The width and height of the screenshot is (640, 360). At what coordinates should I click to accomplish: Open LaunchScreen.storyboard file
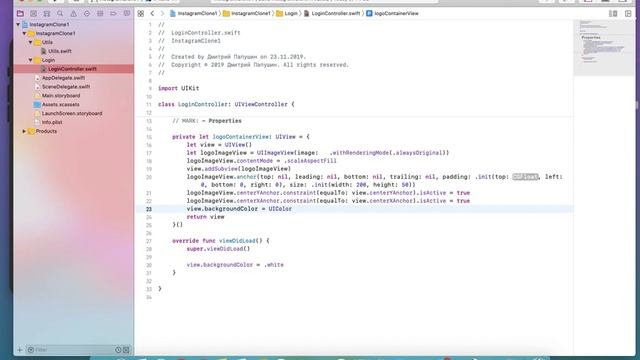pyautogui.click(x=72, y=113)
